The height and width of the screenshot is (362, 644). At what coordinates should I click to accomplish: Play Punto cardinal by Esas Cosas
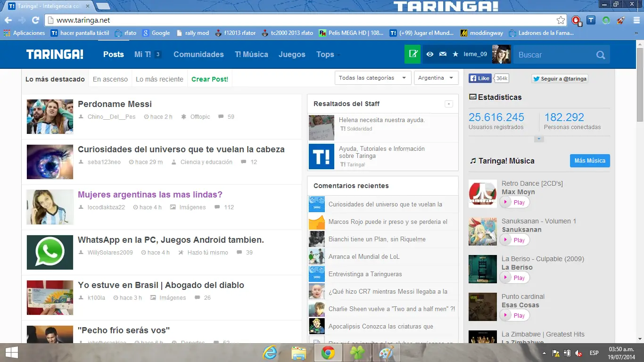pos(514,315)
